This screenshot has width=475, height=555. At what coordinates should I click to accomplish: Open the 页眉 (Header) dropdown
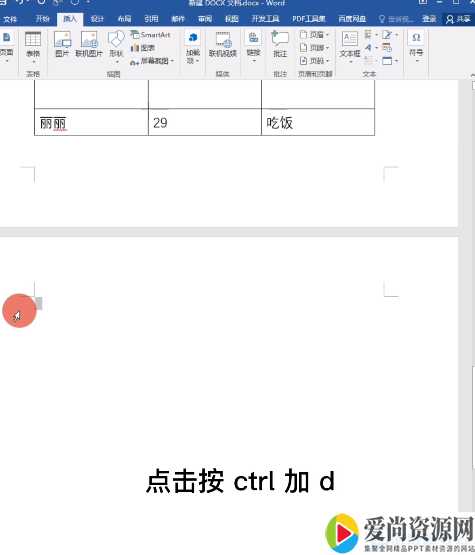314,35
